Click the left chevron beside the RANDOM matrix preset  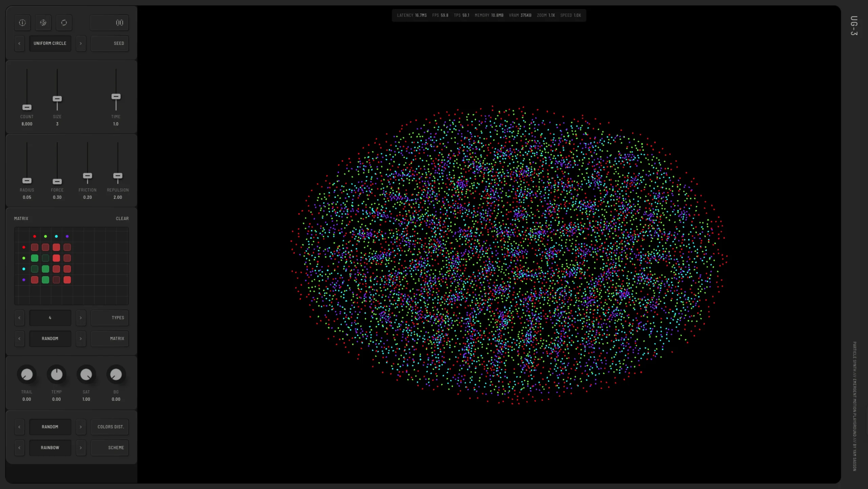pyautogui.click(x=19, y=338)
